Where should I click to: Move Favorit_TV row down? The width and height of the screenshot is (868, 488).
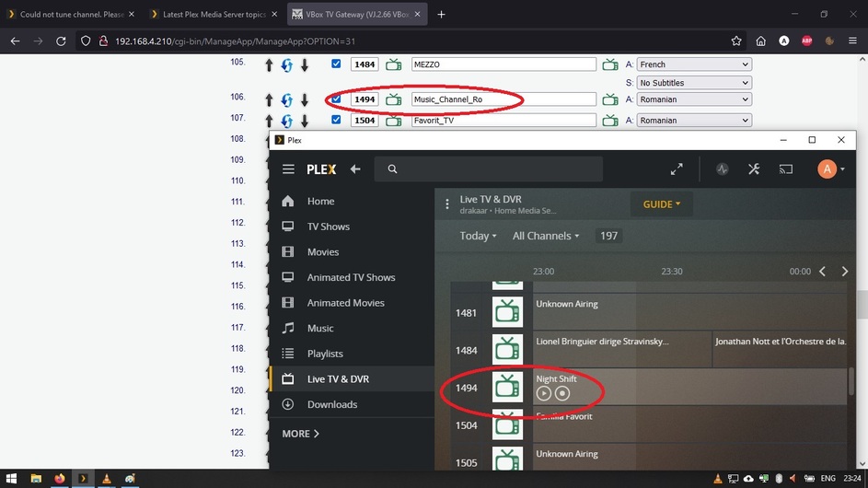[305, 121]
